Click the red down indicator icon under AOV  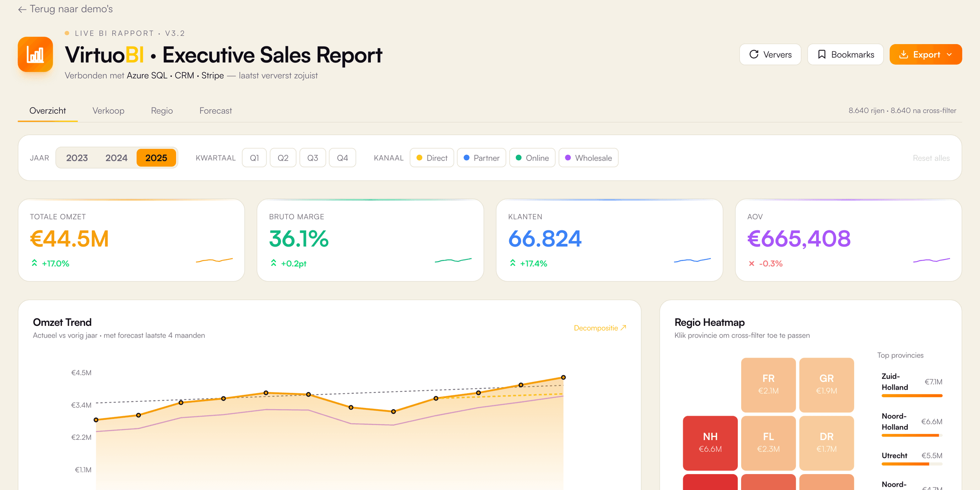pos(751,263)
